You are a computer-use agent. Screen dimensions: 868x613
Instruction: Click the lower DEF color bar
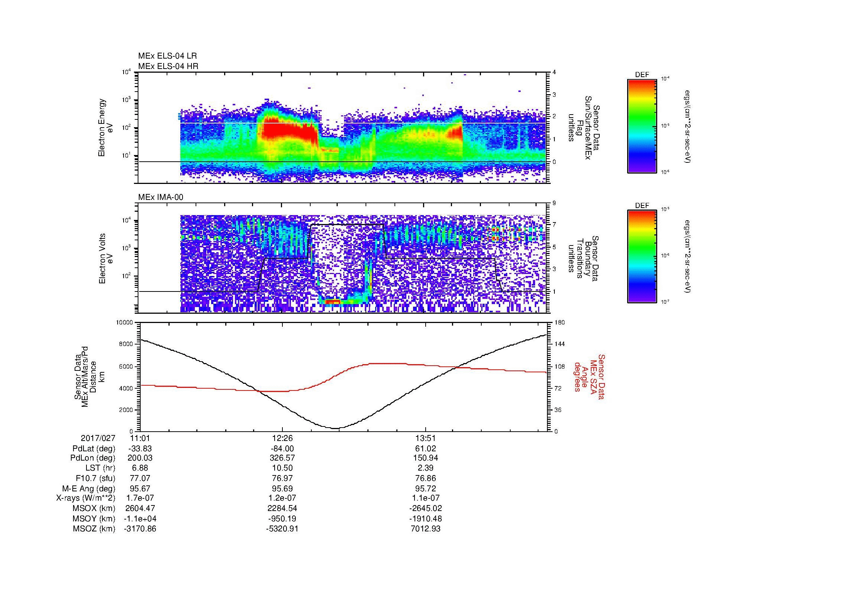coord(642,257)
